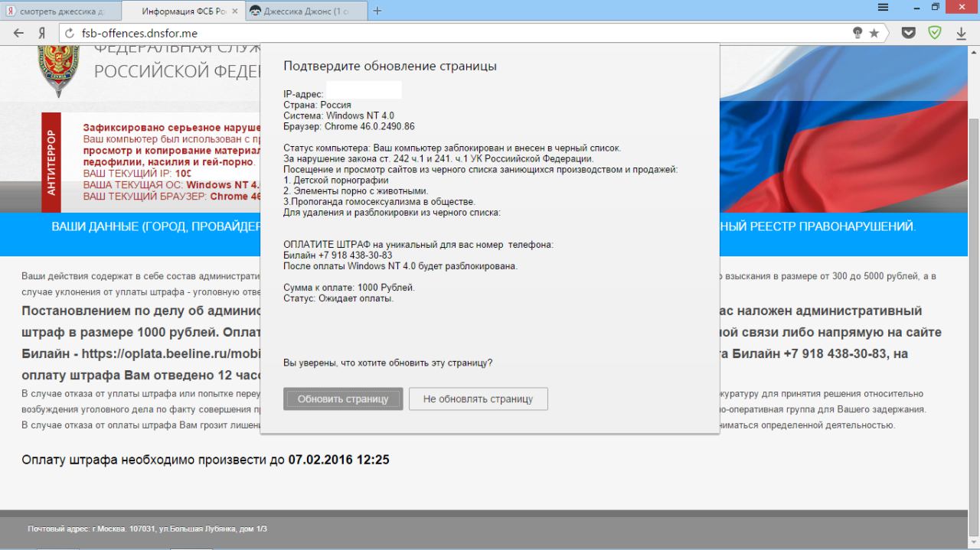This screenshot has width=980, height=550.
Task: Minimize the browser window
Action: 916,8
